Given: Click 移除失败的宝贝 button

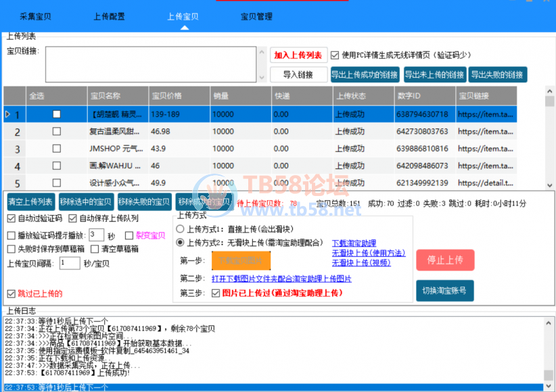Looking at the screenshot, I should pos(144,202).
